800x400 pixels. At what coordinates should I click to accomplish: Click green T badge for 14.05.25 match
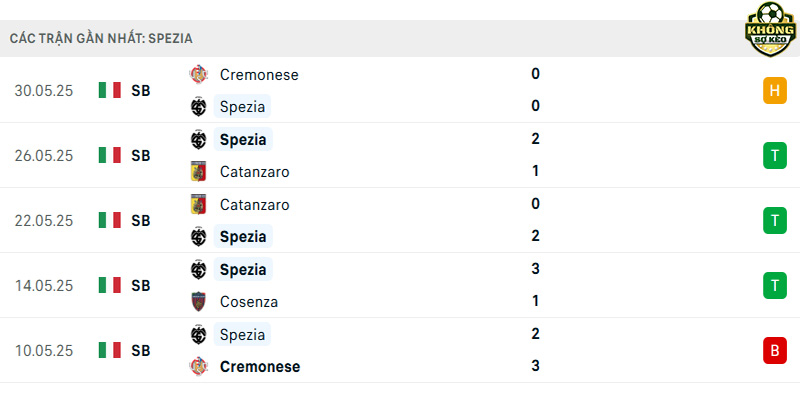click(x=774, y=286)
